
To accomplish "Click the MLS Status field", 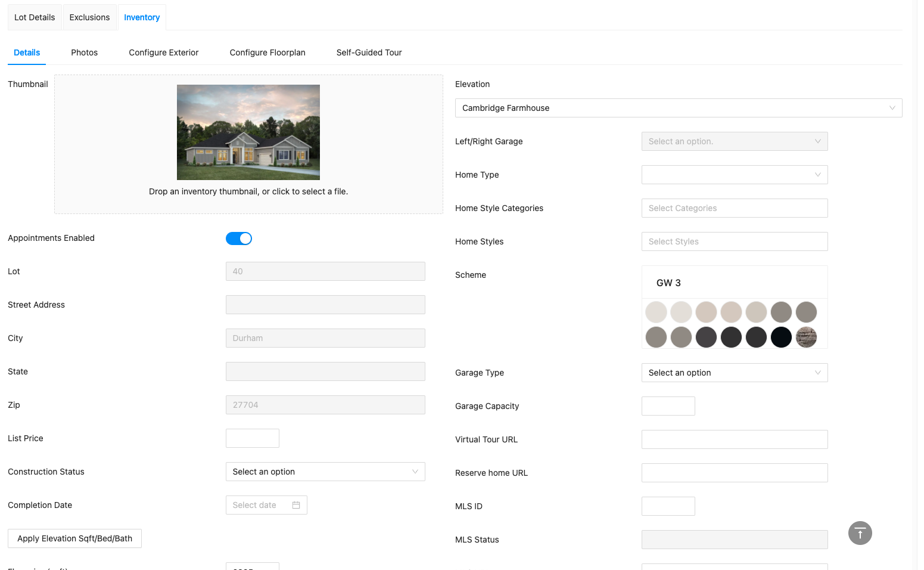I will pyautogui.click(x=735, y=540).
